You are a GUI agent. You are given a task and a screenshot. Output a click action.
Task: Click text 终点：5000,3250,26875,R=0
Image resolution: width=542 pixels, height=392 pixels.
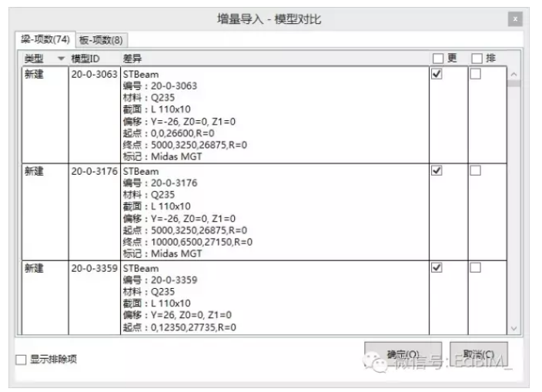[x=185, y=145]
